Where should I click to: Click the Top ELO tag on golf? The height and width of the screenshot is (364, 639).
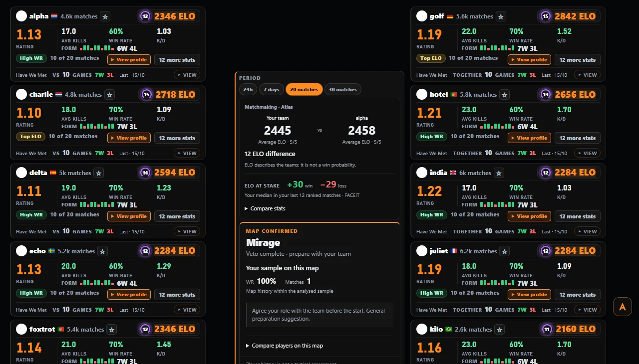tap(431, 58)
